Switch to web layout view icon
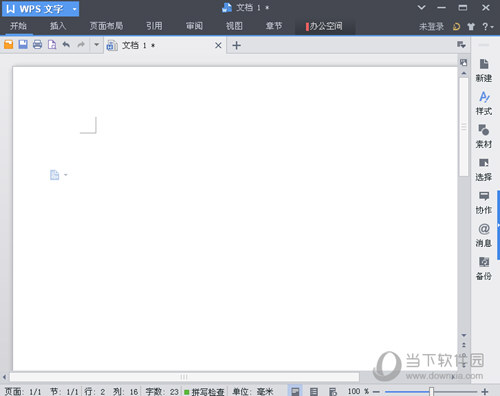500x396 pixels. tap(333, 391)
